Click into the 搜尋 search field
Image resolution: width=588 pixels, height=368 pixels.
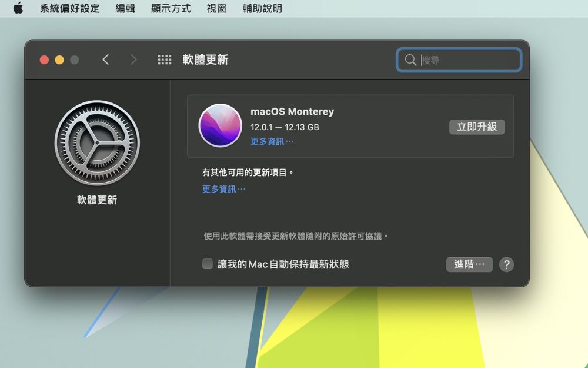(x=459, y=59)
